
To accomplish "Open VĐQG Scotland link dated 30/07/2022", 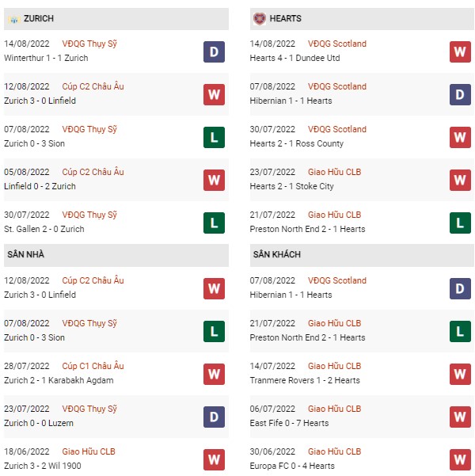I will [x=337, y=129].
